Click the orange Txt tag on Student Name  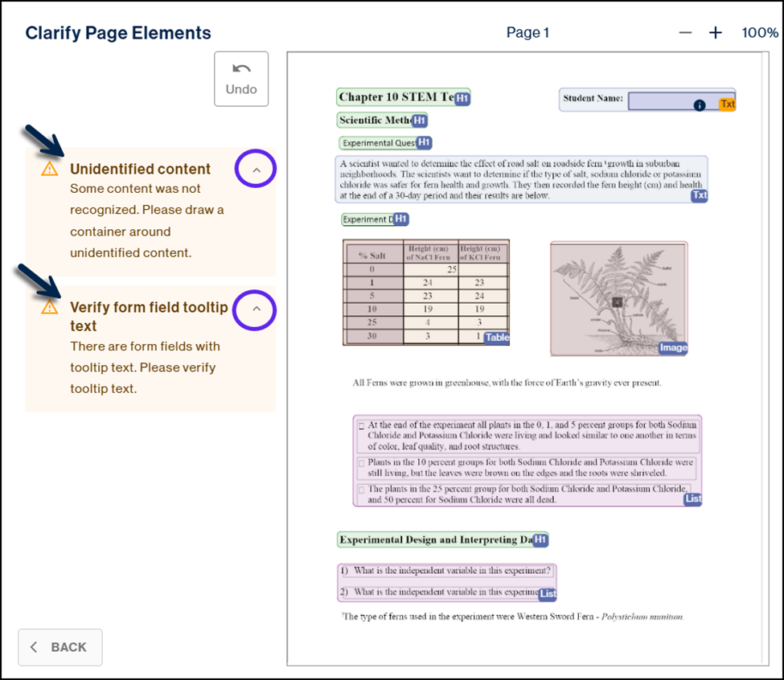[x=728, y=104]
